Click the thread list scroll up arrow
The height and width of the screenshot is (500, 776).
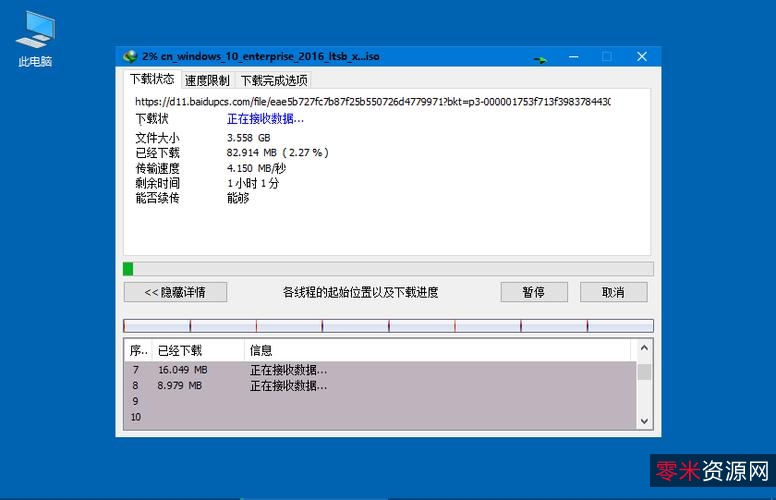[644, 348]
